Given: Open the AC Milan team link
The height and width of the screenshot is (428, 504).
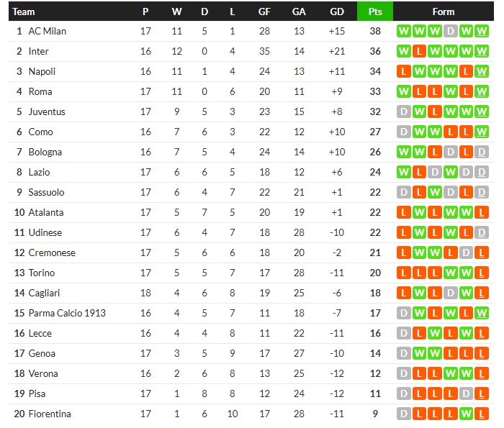Looking at the screenshot, I should 48,32.
